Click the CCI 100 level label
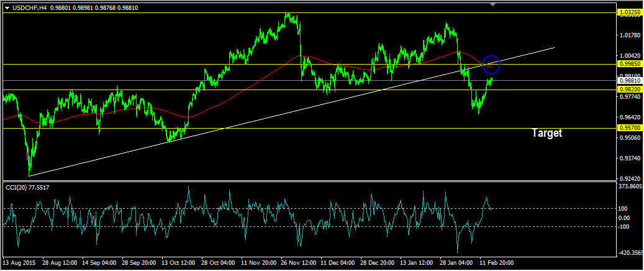The width and height of the screenshot is (644, 271). pyautogui.click(x=624, y=209)
